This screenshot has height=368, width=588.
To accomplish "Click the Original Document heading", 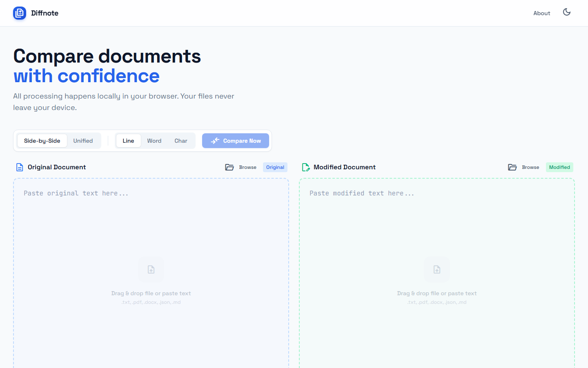I will 57,167.
